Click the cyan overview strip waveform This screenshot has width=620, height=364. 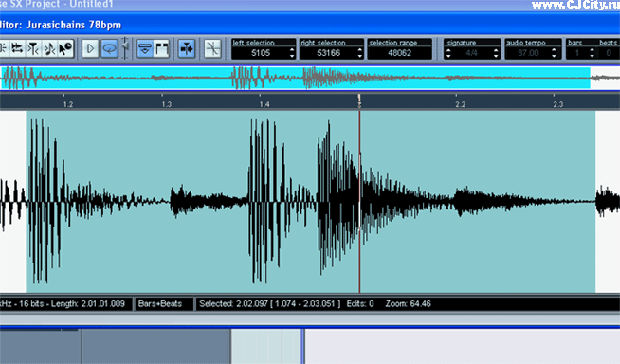tap(296, 78)
